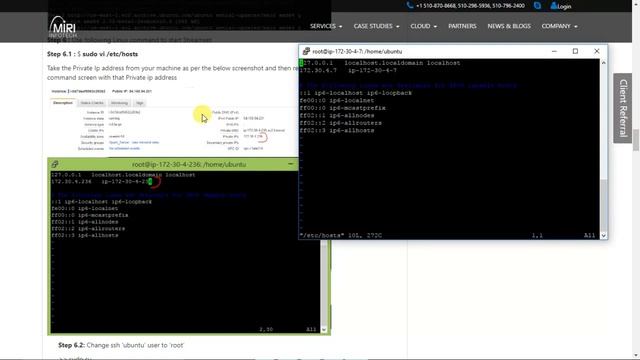Image resolution: width=640 pixels, height=360 pixels.
Task: Click the ff02::3 ip6-allhosts line
Action: [337, 131]
